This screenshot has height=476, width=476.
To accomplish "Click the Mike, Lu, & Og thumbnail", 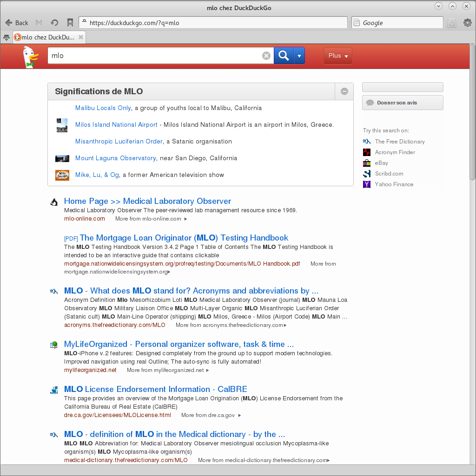I will pos(62,175).
